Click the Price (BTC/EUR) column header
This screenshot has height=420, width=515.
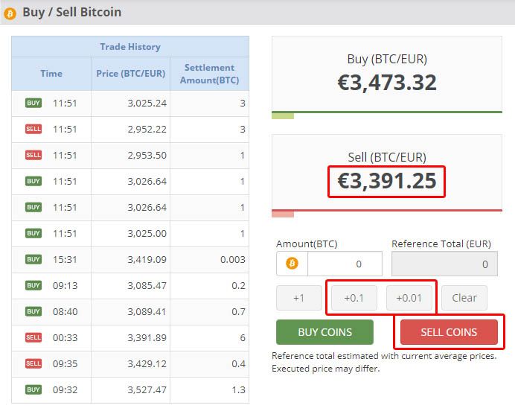pos(130,73)
